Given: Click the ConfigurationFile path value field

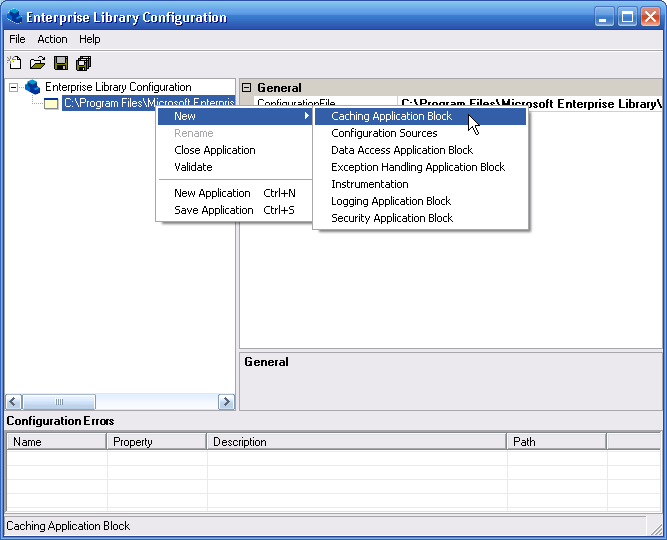Looking at the screenshot, I should pyautogui.click(x=529, y=103).
